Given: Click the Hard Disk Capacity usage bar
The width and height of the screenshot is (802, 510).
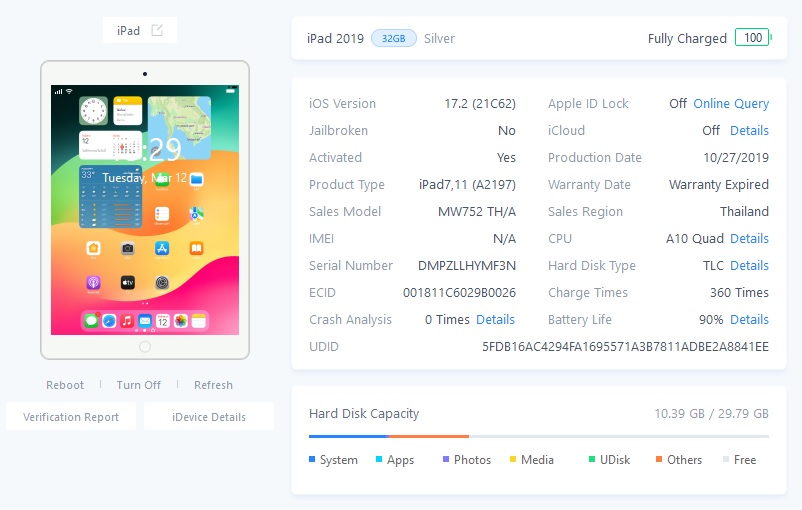Looking at the screenshot, I should pyautogui.click(x=539, y=436).
